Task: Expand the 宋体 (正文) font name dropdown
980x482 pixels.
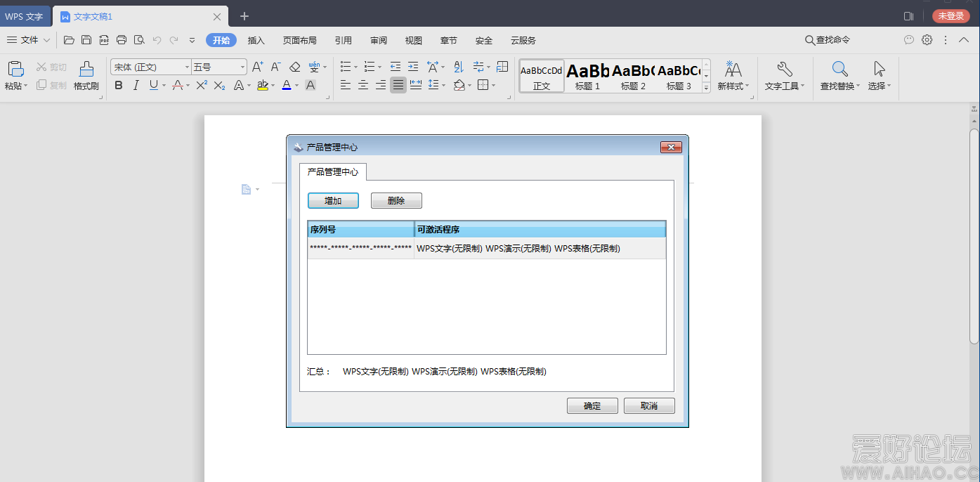Action: tap(187, 67)
